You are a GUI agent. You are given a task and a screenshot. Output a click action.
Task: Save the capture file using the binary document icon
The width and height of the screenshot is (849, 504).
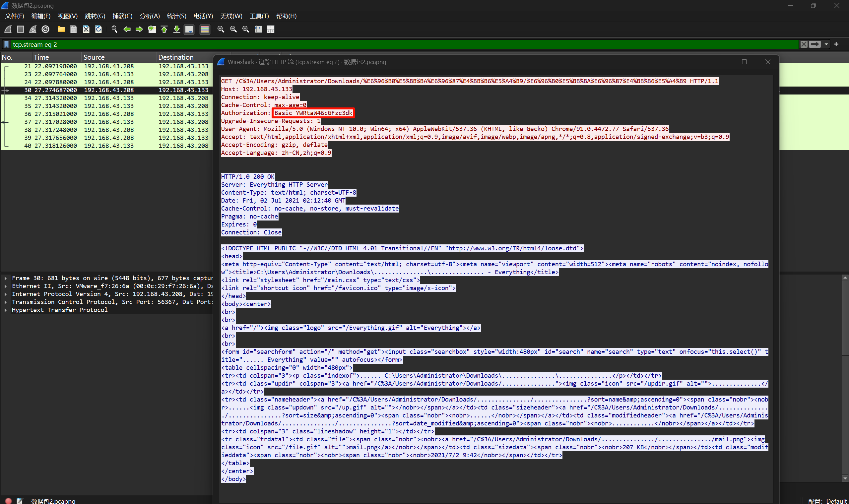[73, 29]
